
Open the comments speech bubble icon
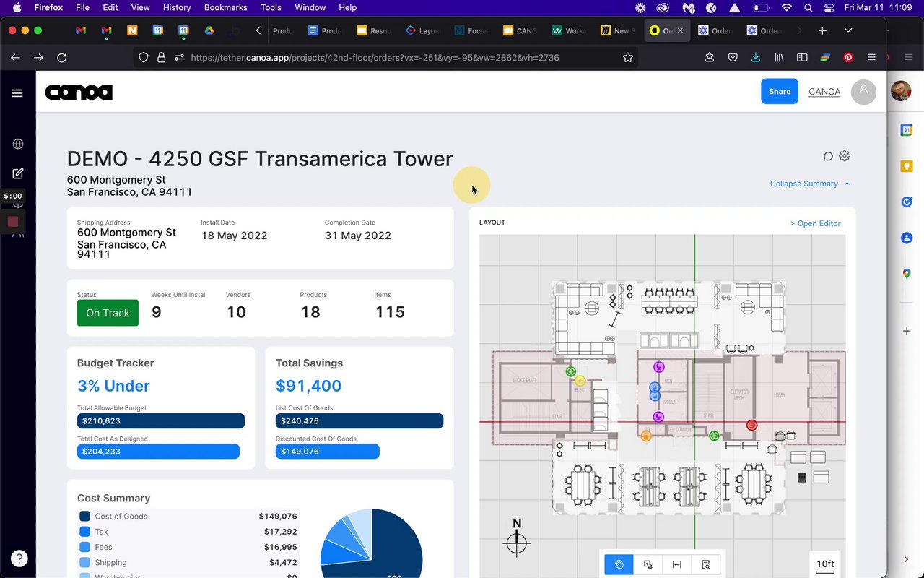(x=828, y=156)
